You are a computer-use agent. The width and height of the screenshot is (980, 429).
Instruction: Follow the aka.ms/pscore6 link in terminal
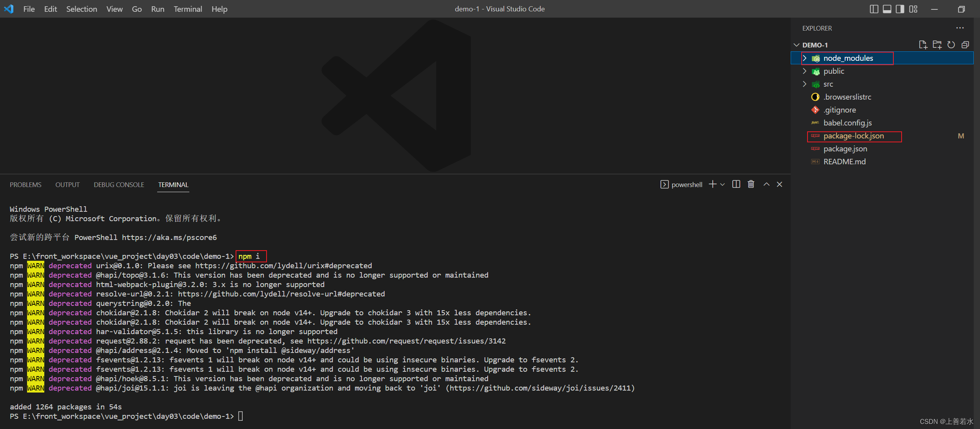(169, 237)
